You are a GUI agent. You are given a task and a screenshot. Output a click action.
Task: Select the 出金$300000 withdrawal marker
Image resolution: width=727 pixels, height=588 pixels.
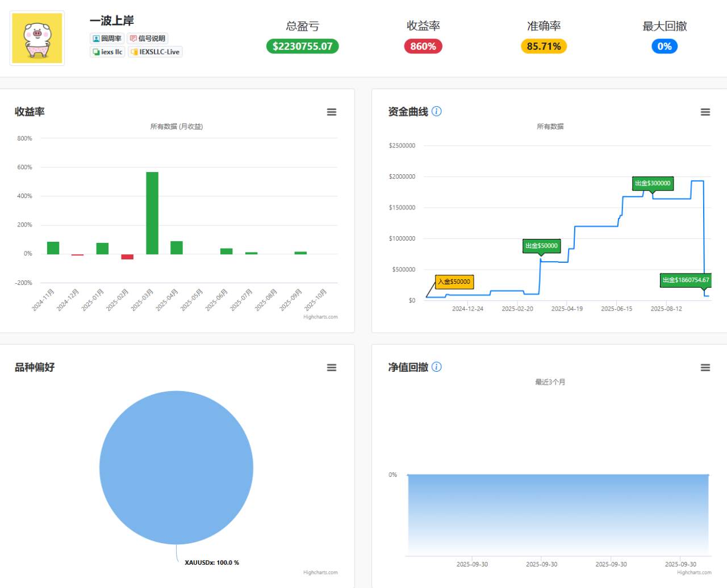tap(653, 183)
